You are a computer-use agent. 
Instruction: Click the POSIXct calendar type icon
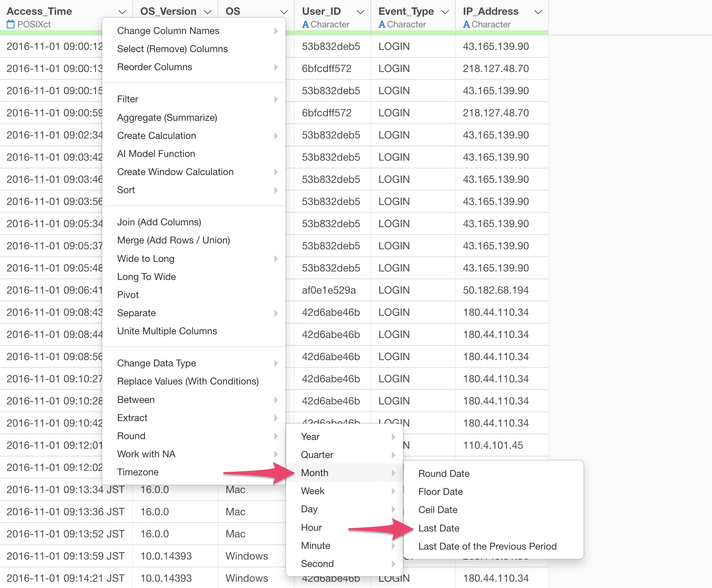click(x=10, y=24)
